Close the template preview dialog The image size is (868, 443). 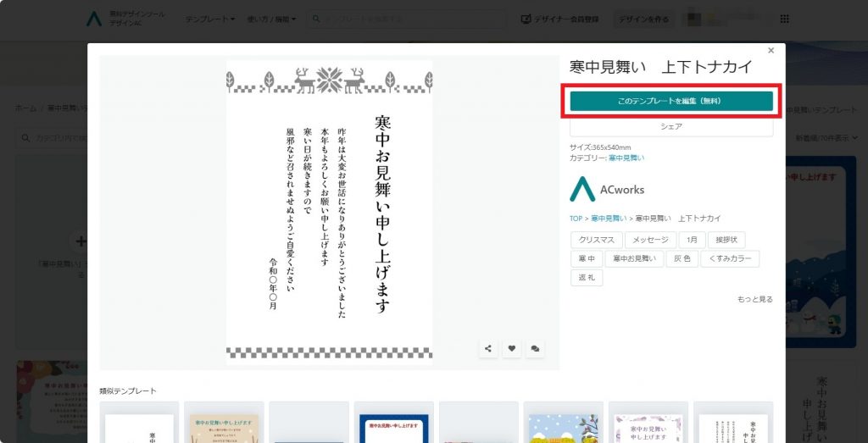click(771, 50)
